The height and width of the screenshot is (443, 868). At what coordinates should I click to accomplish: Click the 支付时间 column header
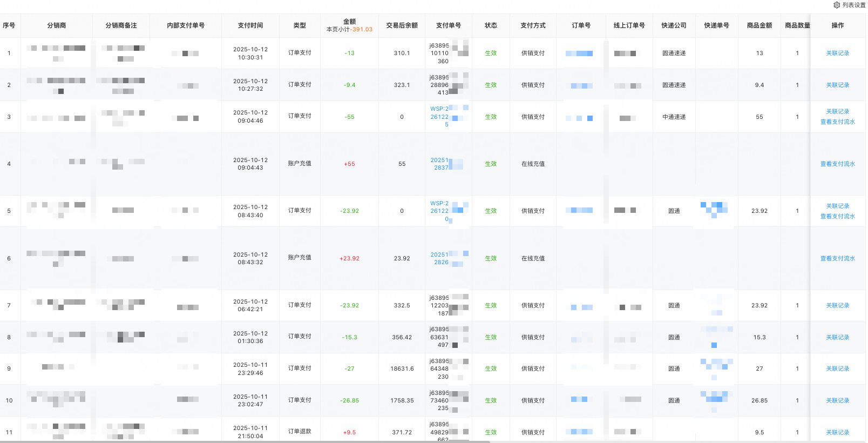click(250, 25)
